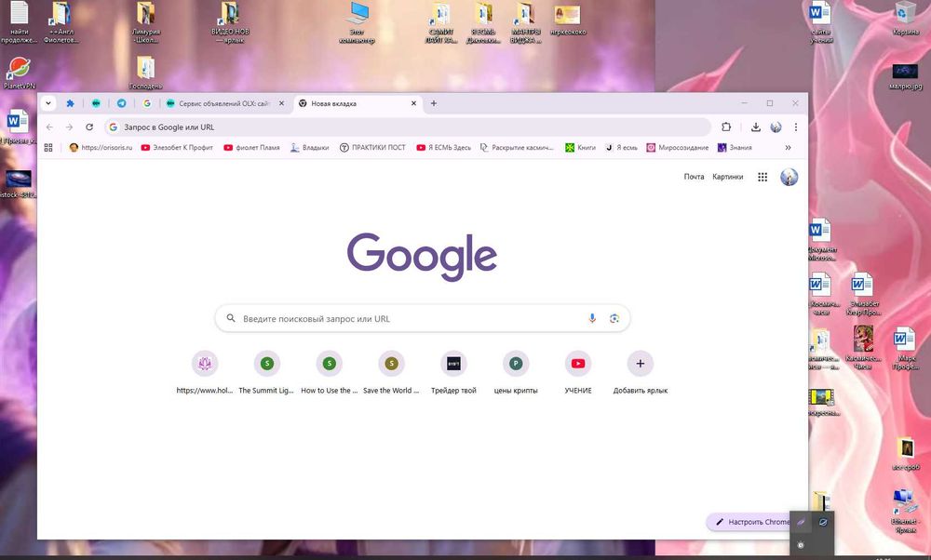
Task: Click bottom-row round icon in tray popup
Action: click(801, 544)
